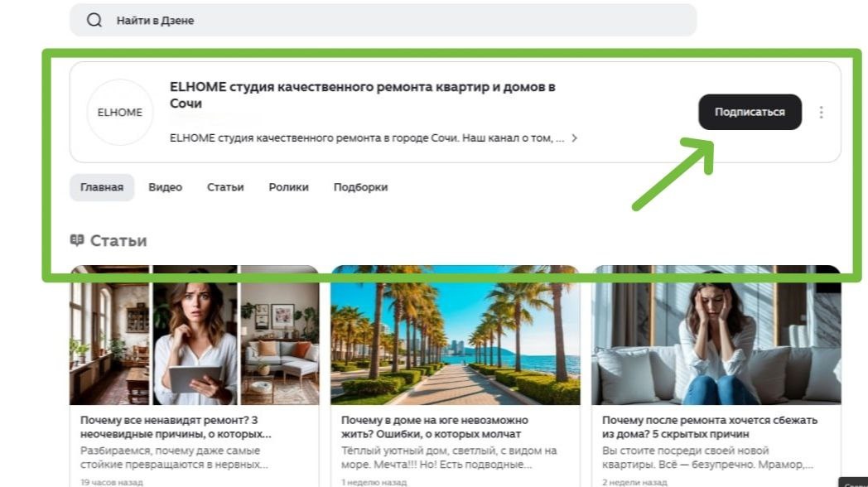Open the Статьи section heading
Image resolution: width=868 pixels, height=487 pixels.
coord(118,241)
